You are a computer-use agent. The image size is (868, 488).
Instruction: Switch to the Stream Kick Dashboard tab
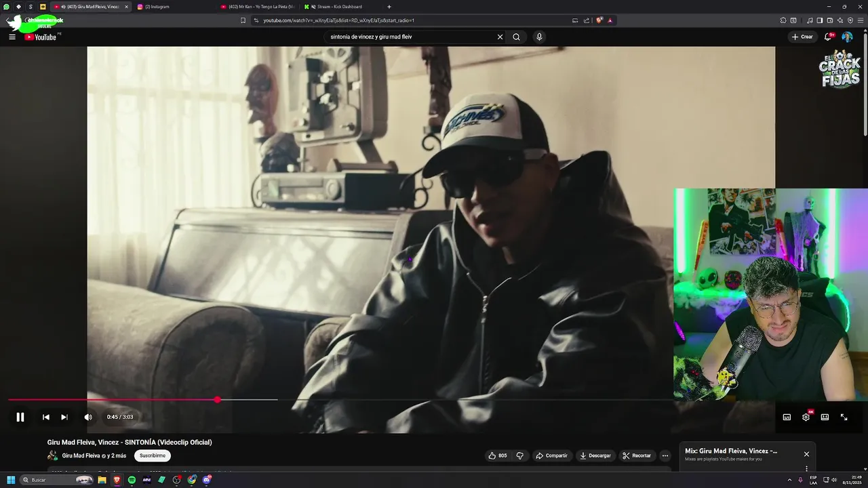click(340, 7)
